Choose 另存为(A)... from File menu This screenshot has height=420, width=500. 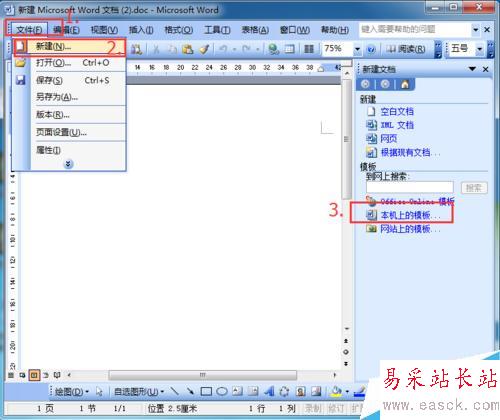click(x=70, y=97)
